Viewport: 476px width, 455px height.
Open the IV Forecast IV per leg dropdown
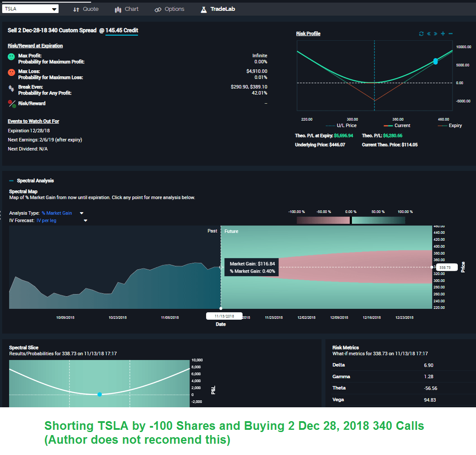coord(62,221)
